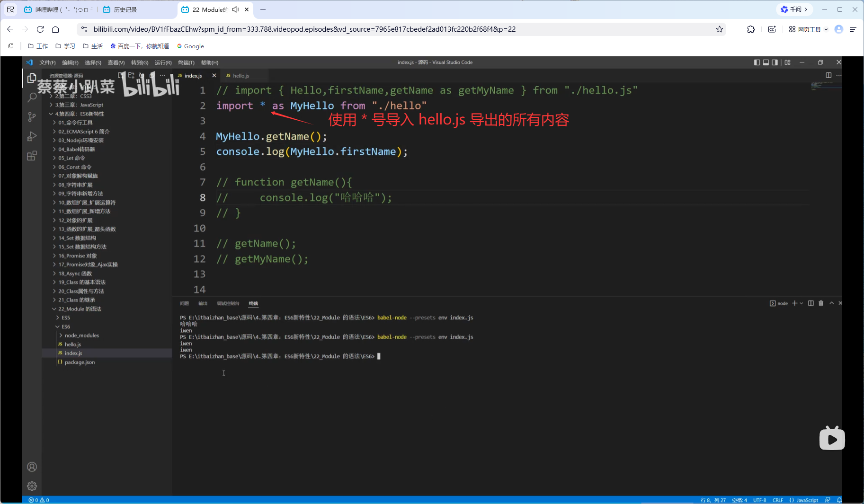Image resolution: width=864 pixels, height=504 pixels.
Task: Switch to the 历史记录 browser tab
Action: tap(136, 9)
